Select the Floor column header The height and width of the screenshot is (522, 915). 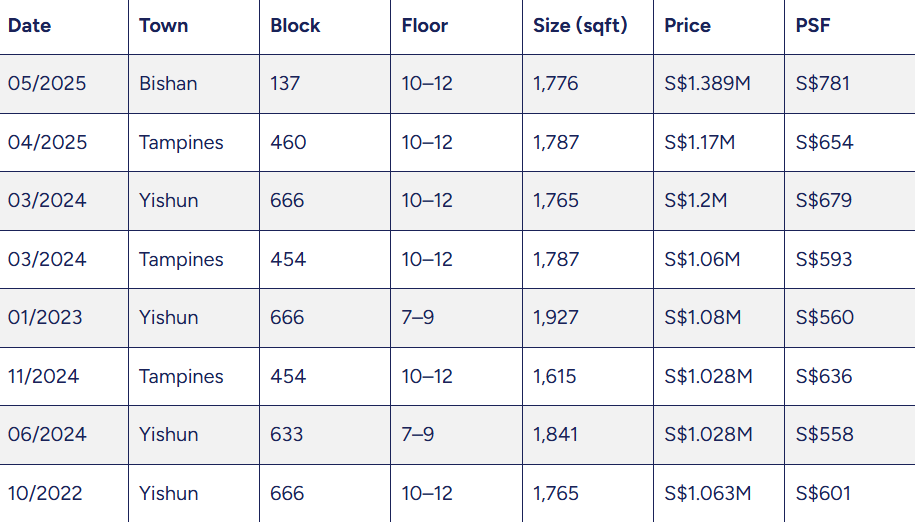coord(426,26)
